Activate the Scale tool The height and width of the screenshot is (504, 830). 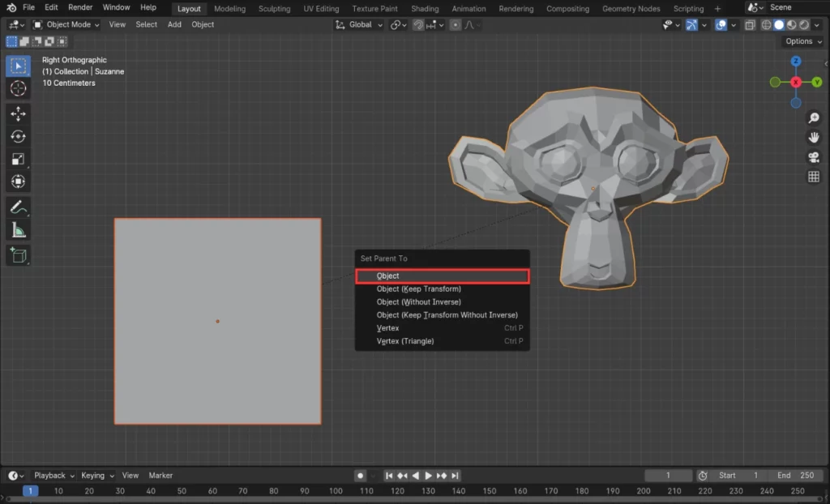coord(18,160)
